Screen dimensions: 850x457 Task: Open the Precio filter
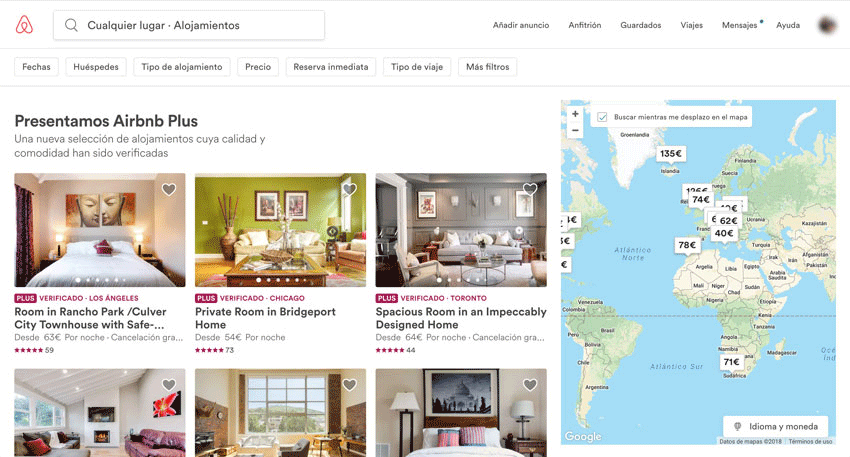click(258, 67)
